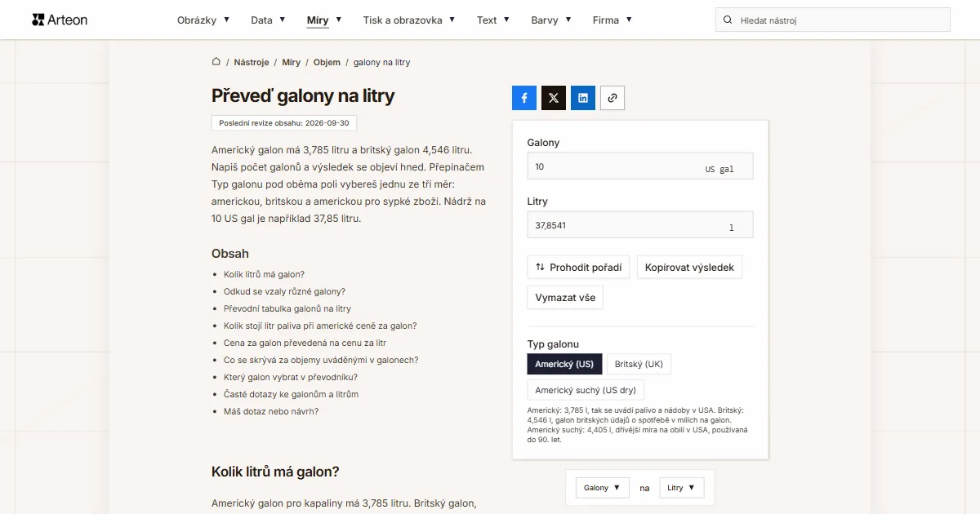Open the Míry menu

tap(324, 20)
